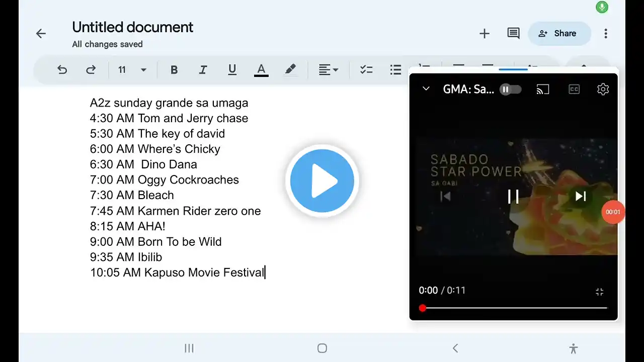The width and height of the screenshot is (644, 362).
Task: Undo the last edit
Action: pos(62,70)
